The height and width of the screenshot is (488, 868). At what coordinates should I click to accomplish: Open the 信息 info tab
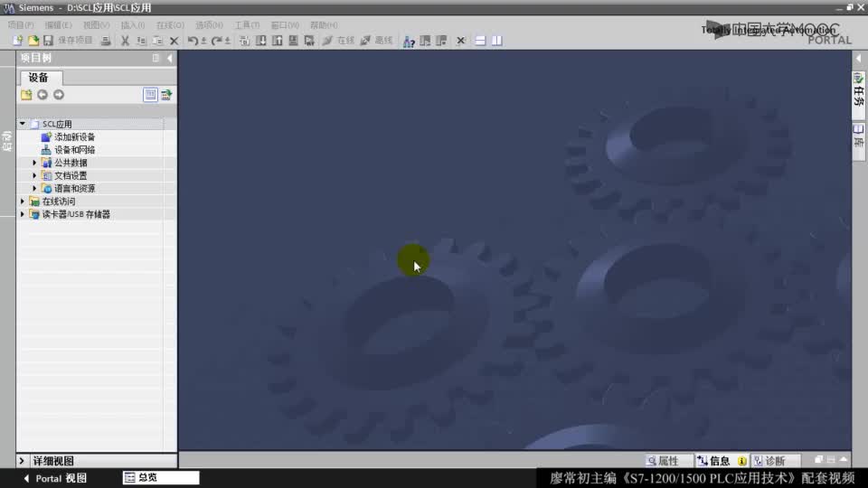[x=722, y=461]
